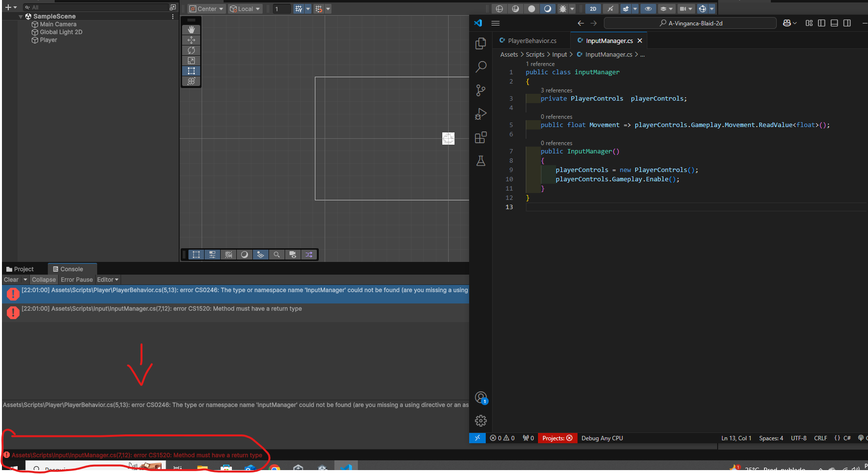Select the Scale tool
This screenshot has width=868, height=474.
click(x=191, y=61)
